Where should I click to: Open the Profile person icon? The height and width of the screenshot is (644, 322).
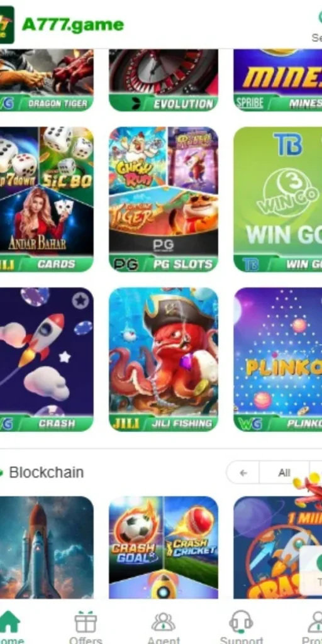[316, 622]
